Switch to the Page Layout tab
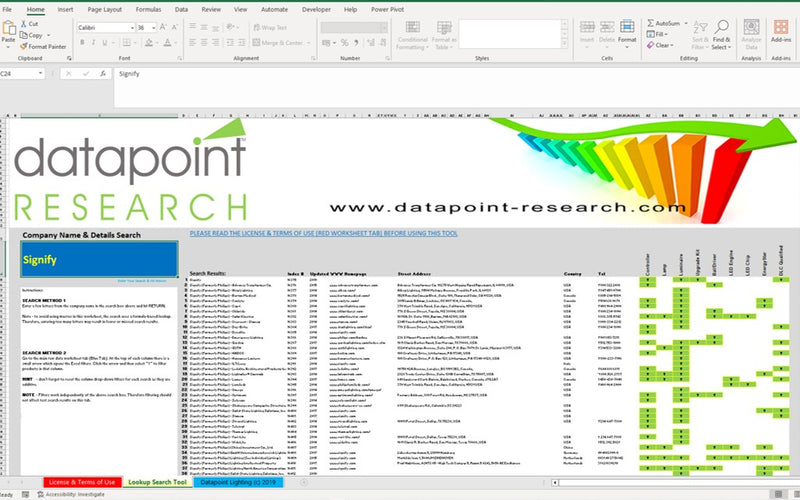The width and height of the screenshot is (800, 500). tap(105, 9)
